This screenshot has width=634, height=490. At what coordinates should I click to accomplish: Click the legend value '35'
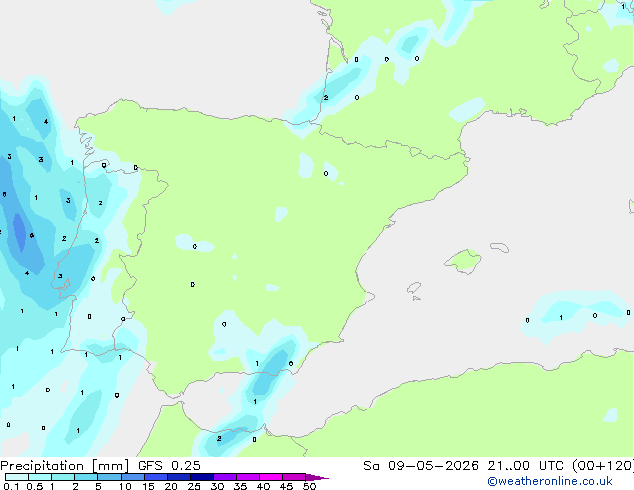(240, 486)
